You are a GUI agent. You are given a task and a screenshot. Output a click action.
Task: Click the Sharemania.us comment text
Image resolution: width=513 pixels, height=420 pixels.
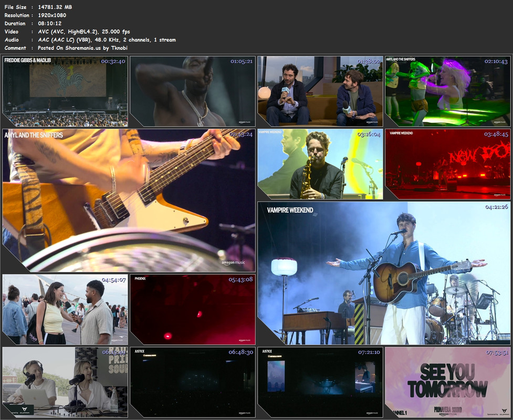pos(82,48)
